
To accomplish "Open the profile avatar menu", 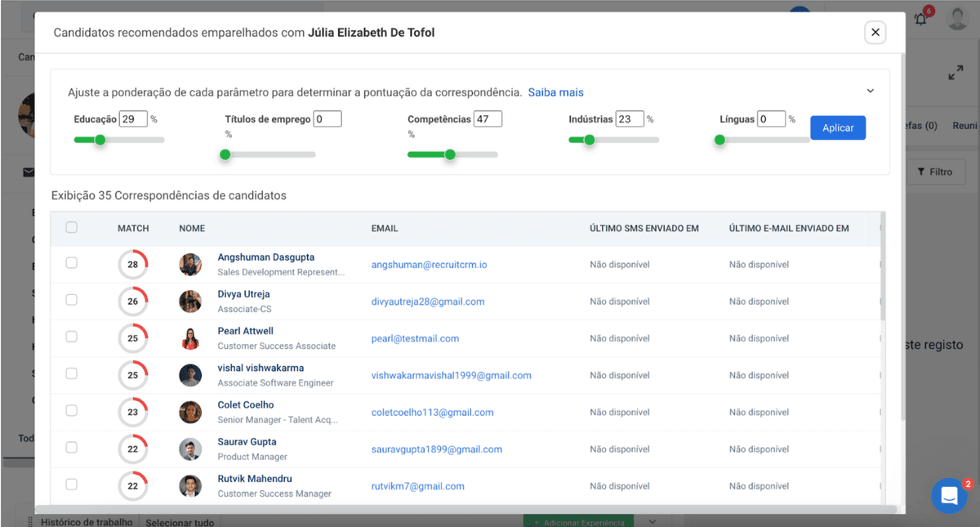I will (x=958, y=18).
